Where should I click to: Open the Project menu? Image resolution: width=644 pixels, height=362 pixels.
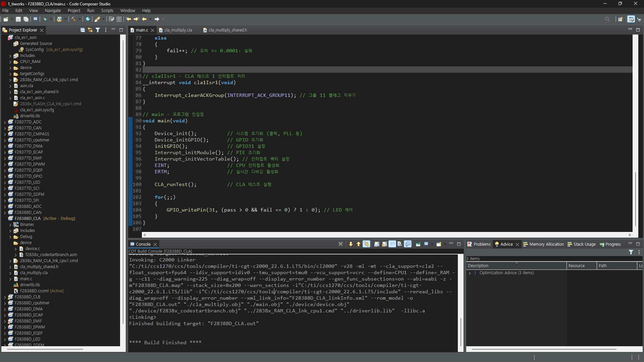[73, 10]
